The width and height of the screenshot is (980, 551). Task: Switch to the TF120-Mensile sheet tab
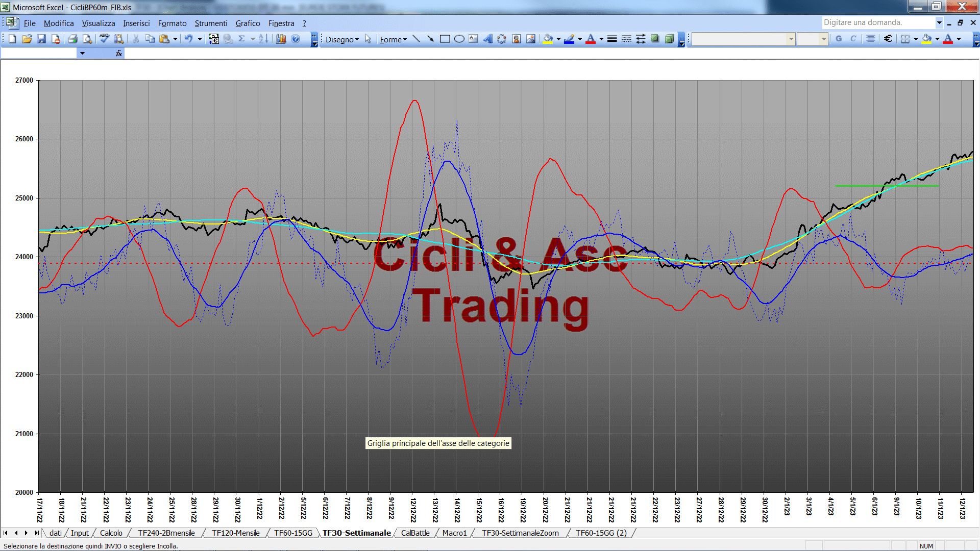pyautogui.click(x=236, y=533)
